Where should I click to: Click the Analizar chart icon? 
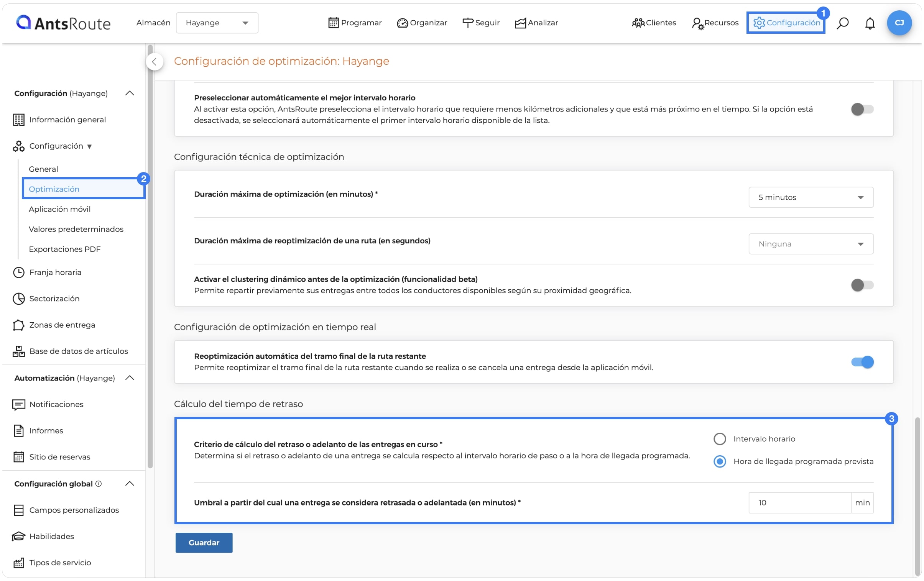pos(520,23)
